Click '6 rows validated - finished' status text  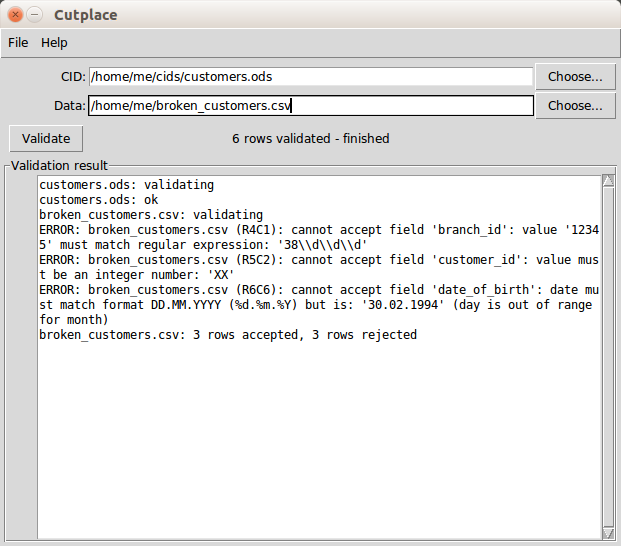(310, 139)
